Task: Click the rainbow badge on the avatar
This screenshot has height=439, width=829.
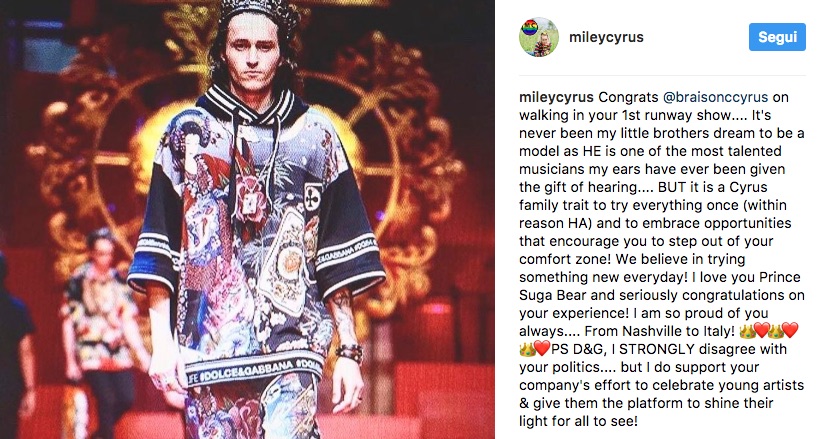Action: (529, 27)
